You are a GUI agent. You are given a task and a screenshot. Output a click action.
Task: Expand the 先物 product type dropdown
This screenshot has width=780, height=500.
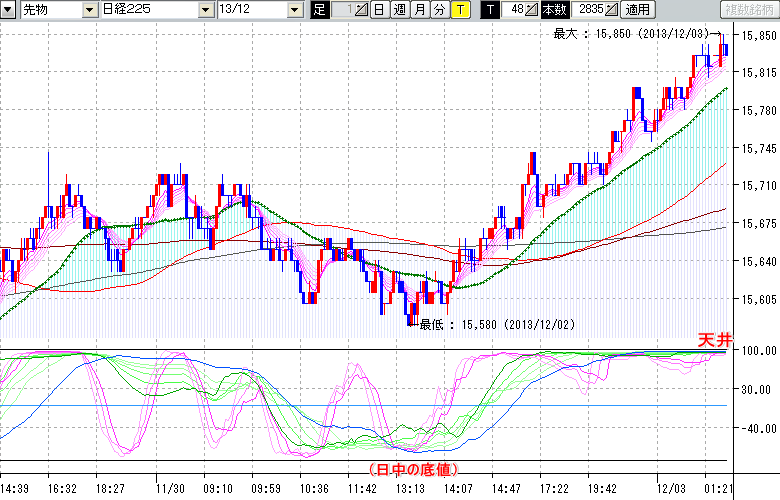click(88, 10)
